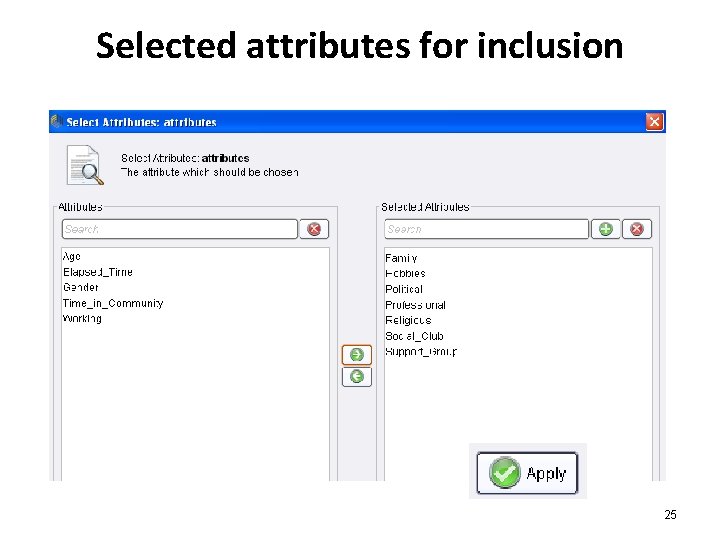Screen dimensions: 720x540
Task: Select Political in the selected list
Action: click(x=404, y=289)
